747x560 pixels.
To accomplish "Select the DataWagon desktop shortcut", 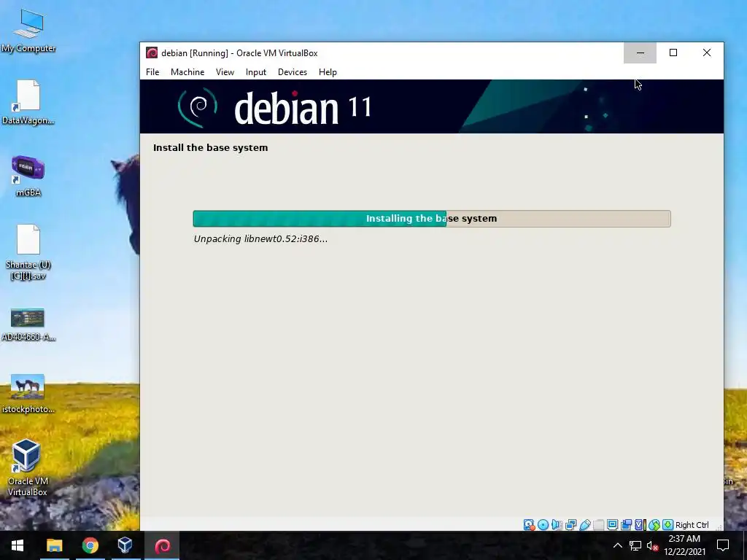I will coord(28,103).
